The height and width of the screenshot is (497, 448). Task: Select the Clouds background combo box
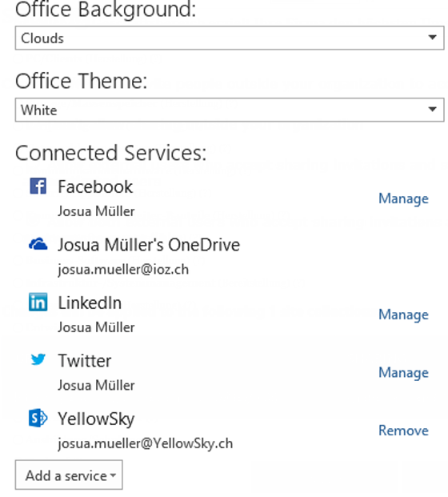(x=230, y=38)
